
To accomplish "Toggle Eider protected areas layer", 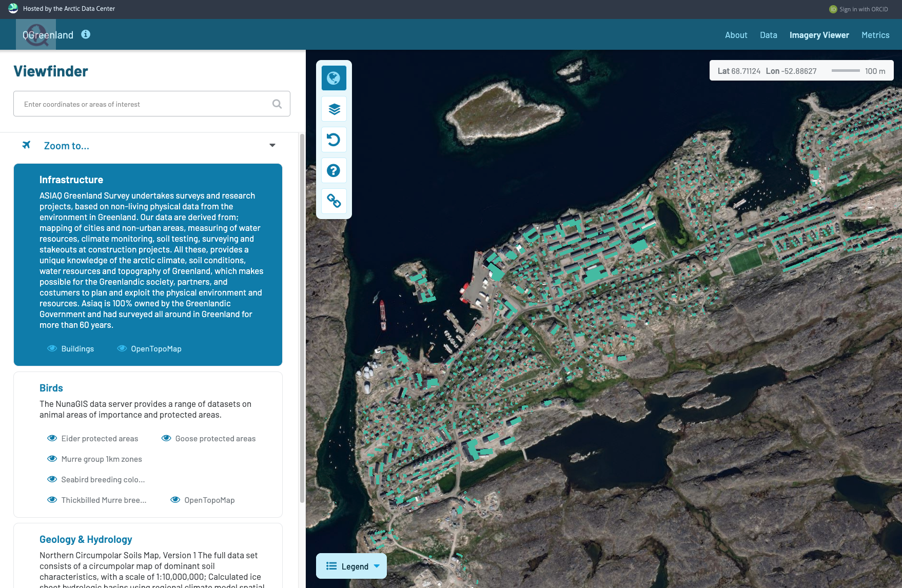I will pyautogui.click(x=52, y=438).
